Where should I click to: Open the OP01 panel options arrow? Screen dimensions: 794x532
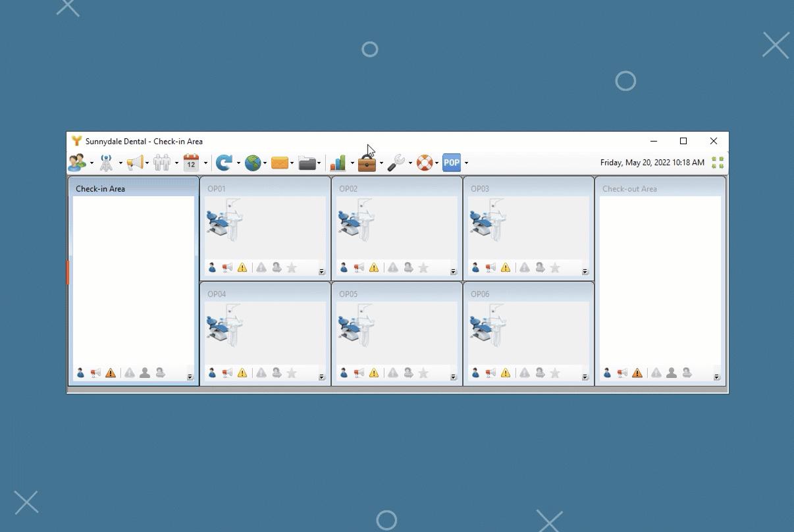pyautogui.click(x=322, y=272)
